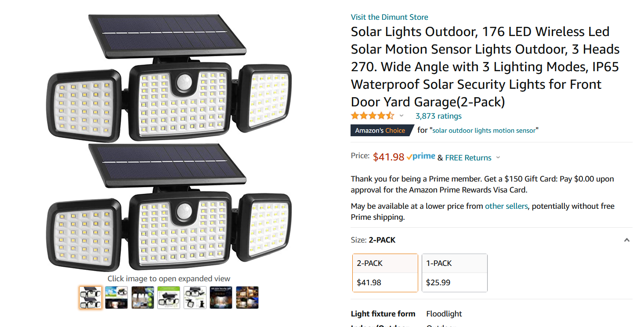Open the other sellers link
Screen dimensions: 644x327
(506, 206)
